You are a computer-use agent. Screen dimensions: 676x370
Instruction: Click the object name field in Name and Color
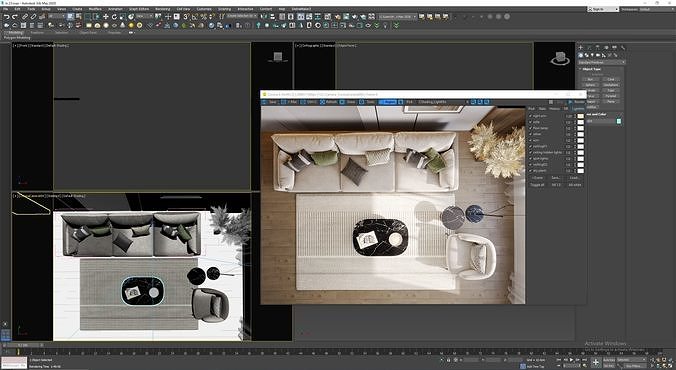601,121
